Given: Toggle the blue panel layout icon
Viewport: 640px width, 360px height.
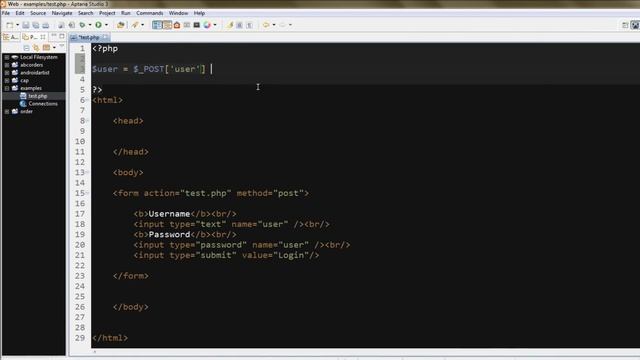Looking at the screenshot, I should coord(157,25).
